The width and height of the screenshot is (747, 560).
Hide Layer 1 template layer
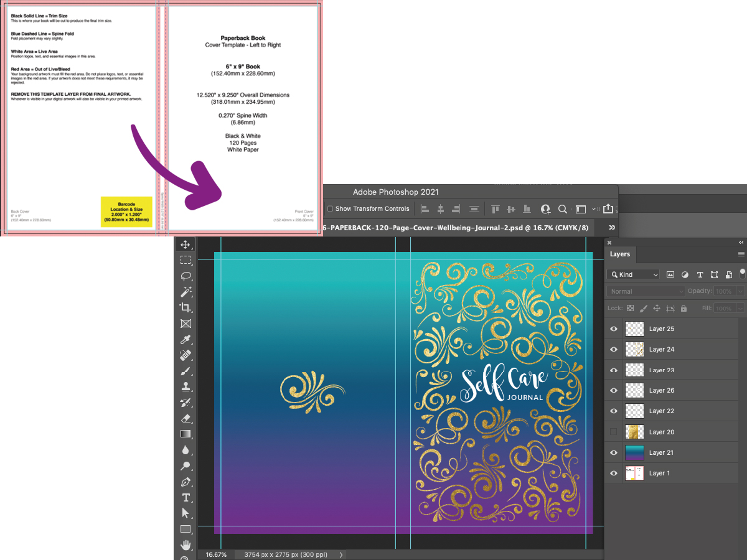614,473
